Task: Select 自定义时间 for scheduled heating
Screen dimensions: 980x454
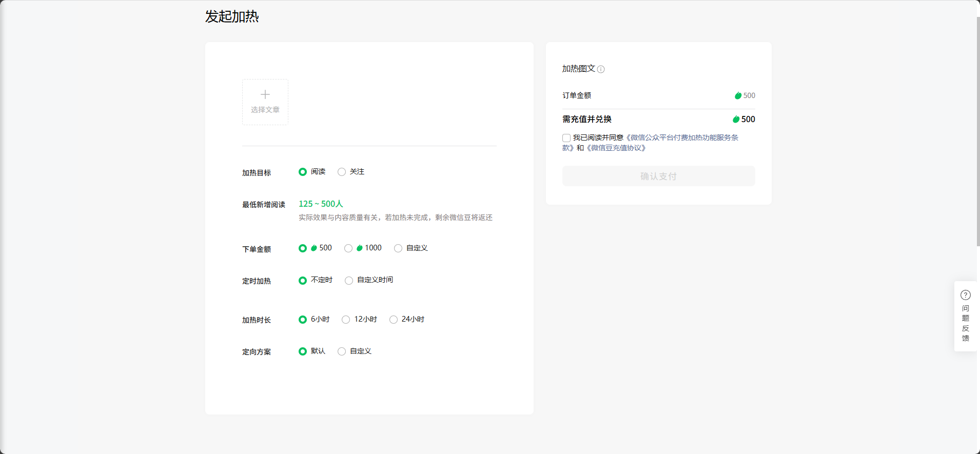Action: pyautogui.click(x=349, y=281)
